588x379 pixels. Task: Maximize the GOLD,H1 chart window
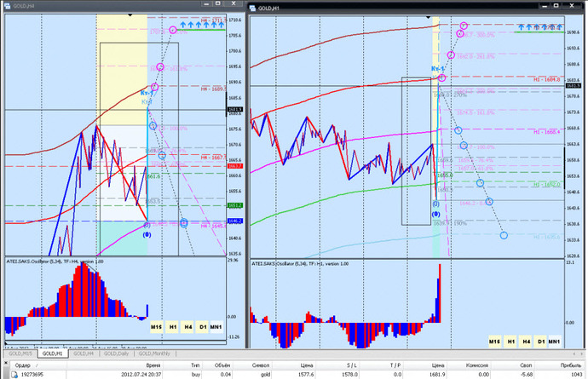pyautogui.click(x=556, y=6)
